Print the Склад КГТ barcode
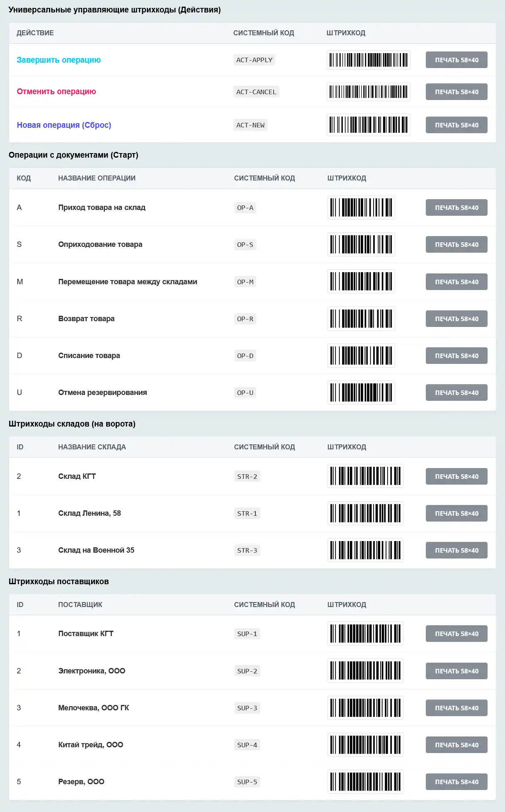Viewport: 505px width, 812px height. click(x=456, y=476)
